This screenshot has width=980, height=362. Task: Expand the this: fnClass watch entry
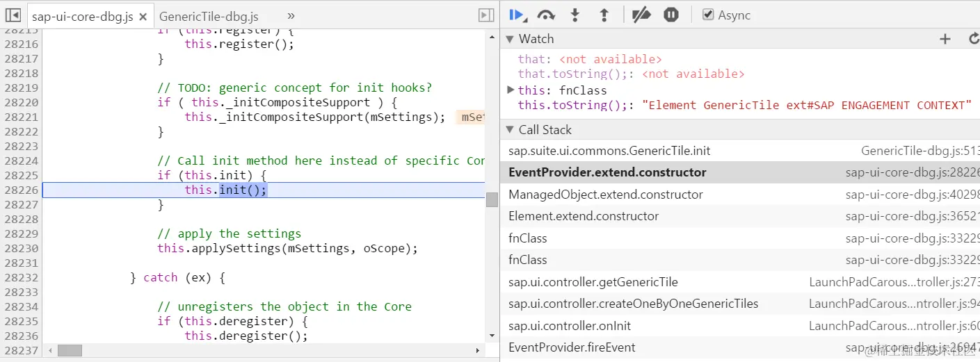coord(511,90)
